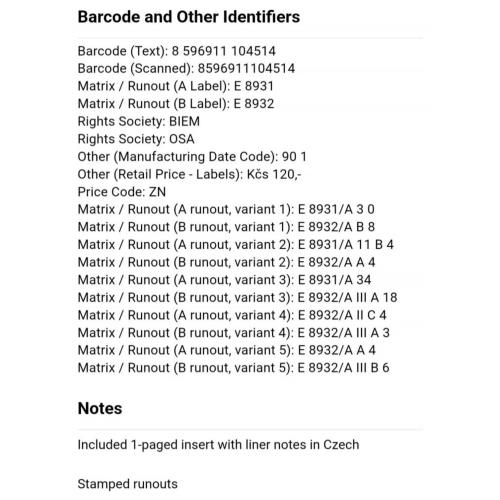Click B runout variant 1 E 8932/A B 8

click(226, 227)
